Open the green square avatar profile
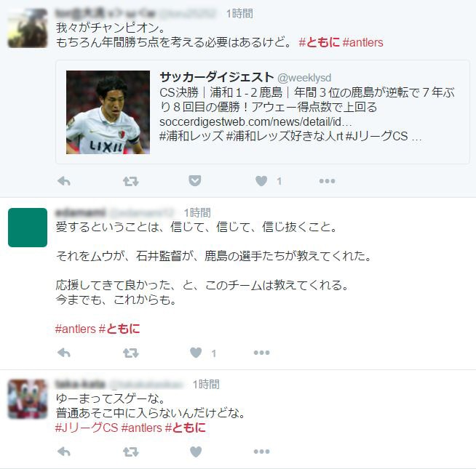Viewport: 476px width, 469px height. click(28, 228)
